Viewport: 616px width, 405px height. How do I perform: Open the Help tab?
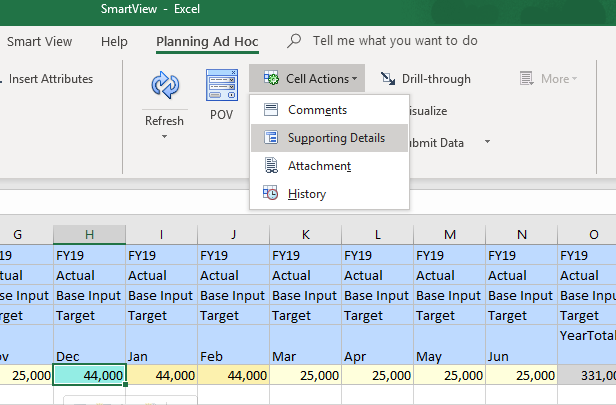point(114,41)
